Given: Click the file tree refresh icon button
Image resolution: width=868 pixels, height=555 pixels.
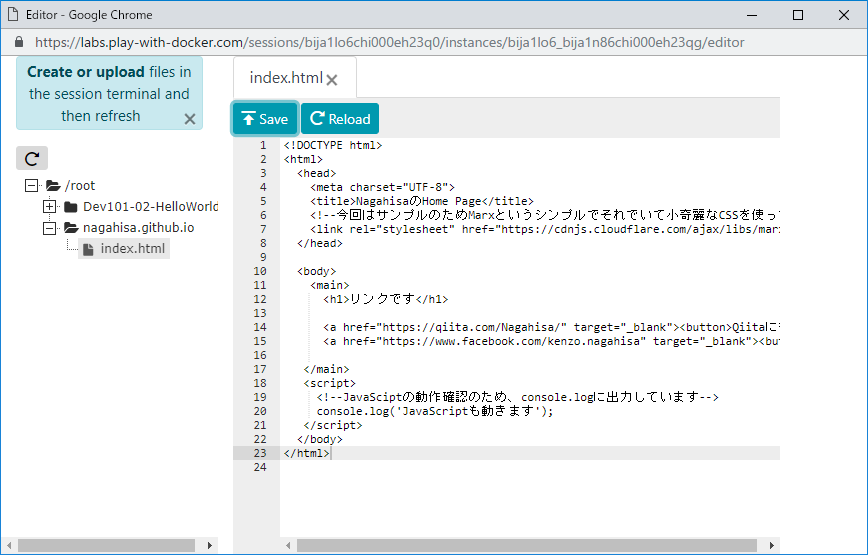Looking at the screenshot, I should click(x=32, y=158).
